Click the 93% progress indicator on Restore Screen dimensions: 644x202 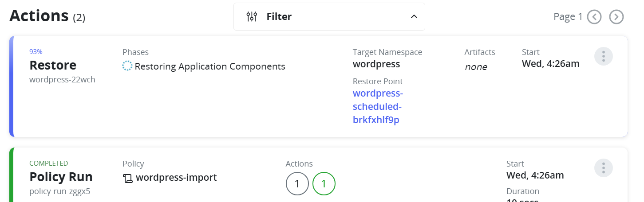pos(36,51)
